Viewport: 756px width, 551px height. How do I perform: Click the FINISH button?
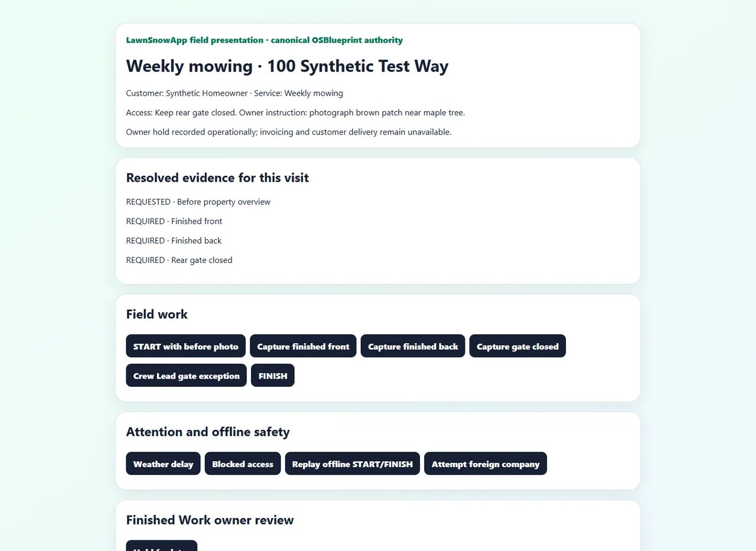(x=273, y=376)
